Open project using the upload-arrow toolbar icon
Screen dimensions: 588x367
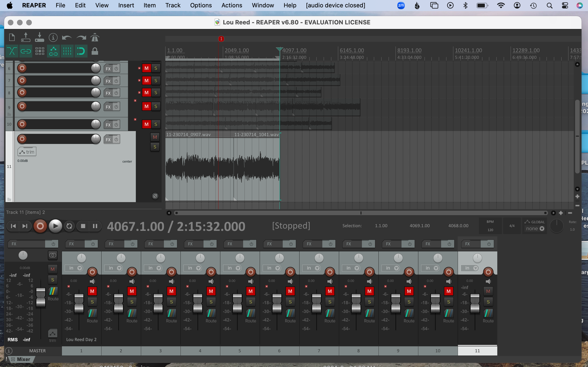26,38
